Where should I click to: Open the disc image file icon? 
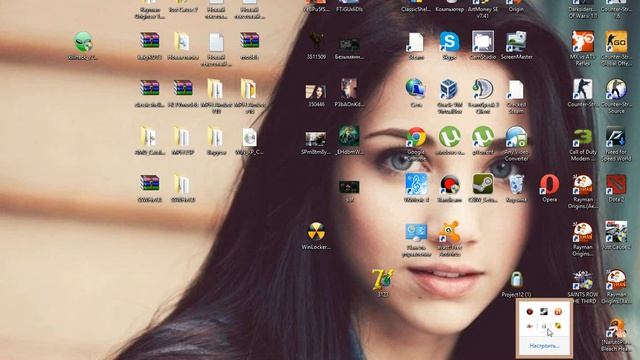tap(249, 138)
